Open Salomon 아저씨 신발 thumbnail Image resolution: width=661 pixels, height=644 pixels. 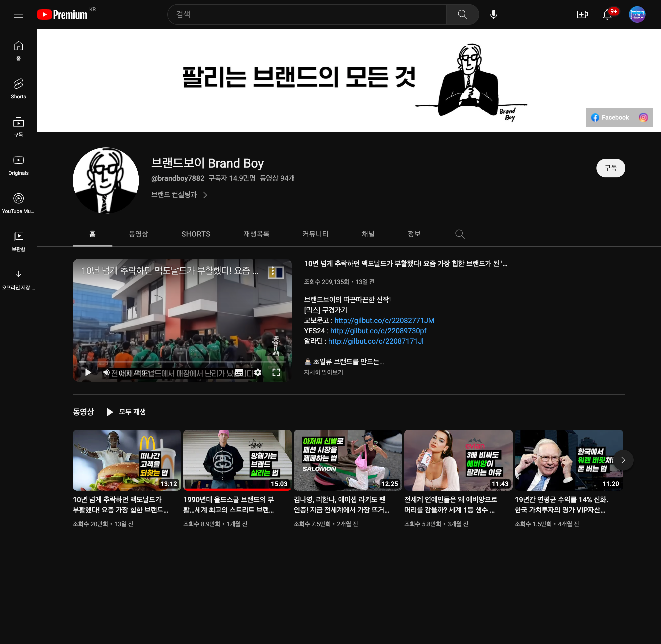[x=348, y=460]
